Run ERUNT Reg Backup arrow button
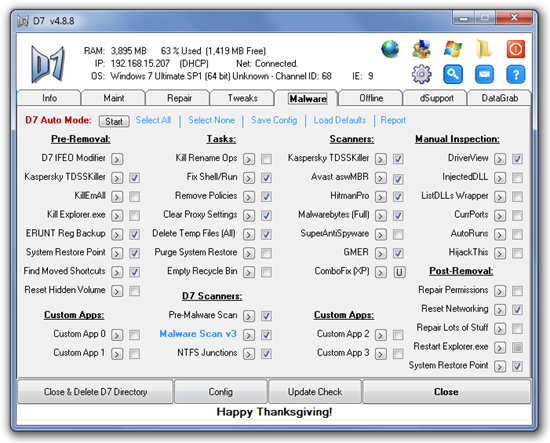550x443 pixels. click(x=117, y=234)
